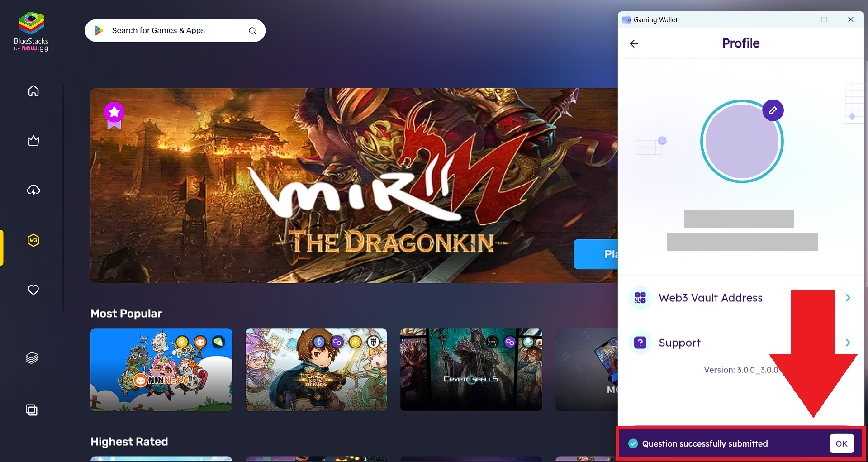The image size is (868, 462).
Task: Click the BlueStacks logo
Action: click(31, 32)
